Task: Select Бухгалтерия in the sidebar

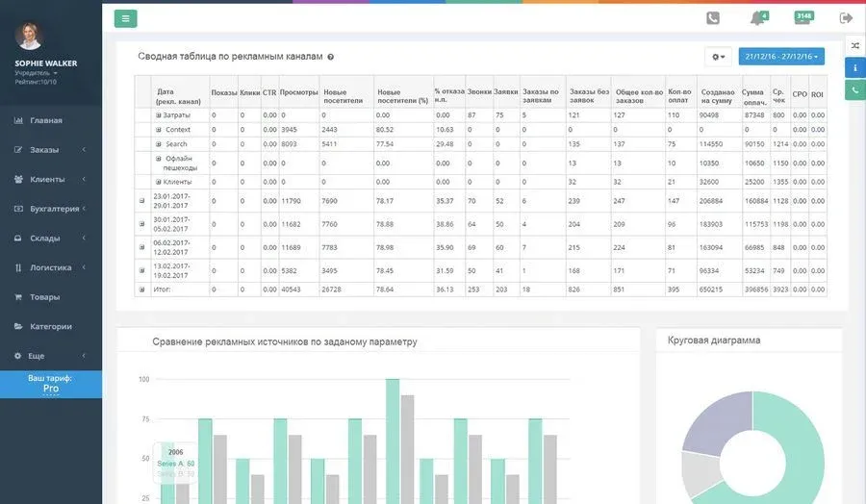Action: click(54, 209)
